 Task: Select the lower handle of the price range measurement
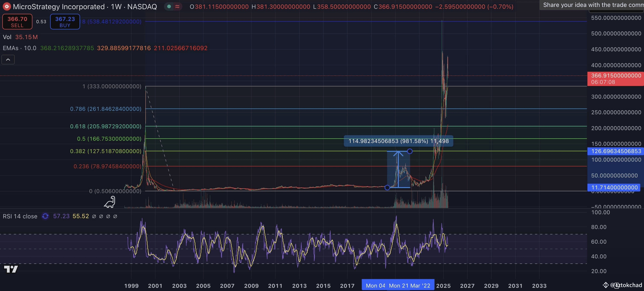(x=387, y=187)
